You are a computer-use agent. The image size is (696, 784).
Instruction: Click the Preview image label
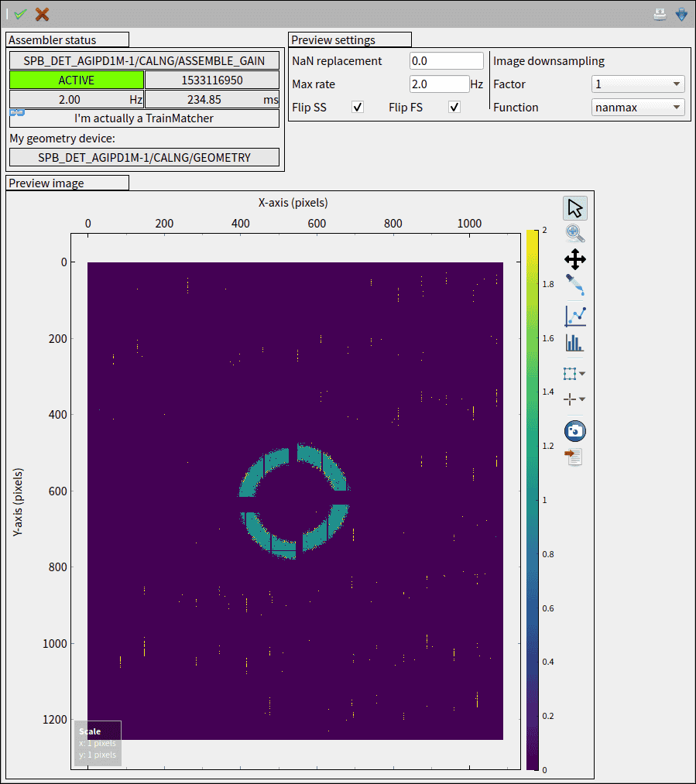46,183
